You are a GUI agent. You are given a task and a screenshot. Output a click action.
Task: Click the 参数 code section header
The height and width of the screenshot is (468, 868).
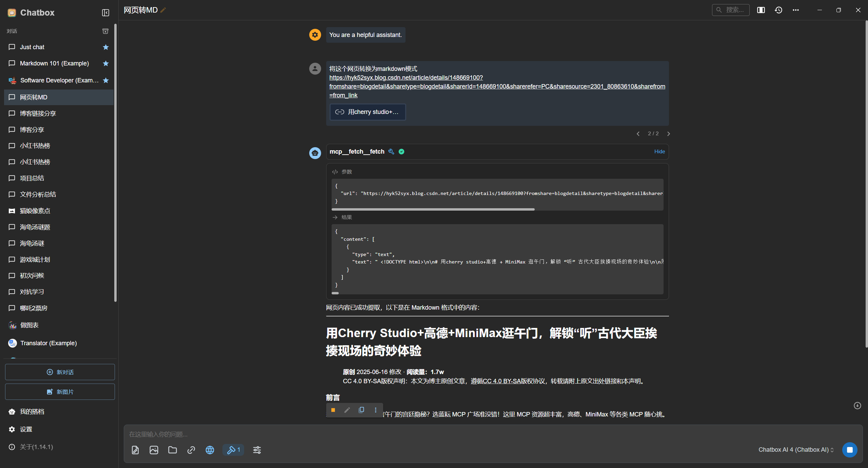pos(342,172)
